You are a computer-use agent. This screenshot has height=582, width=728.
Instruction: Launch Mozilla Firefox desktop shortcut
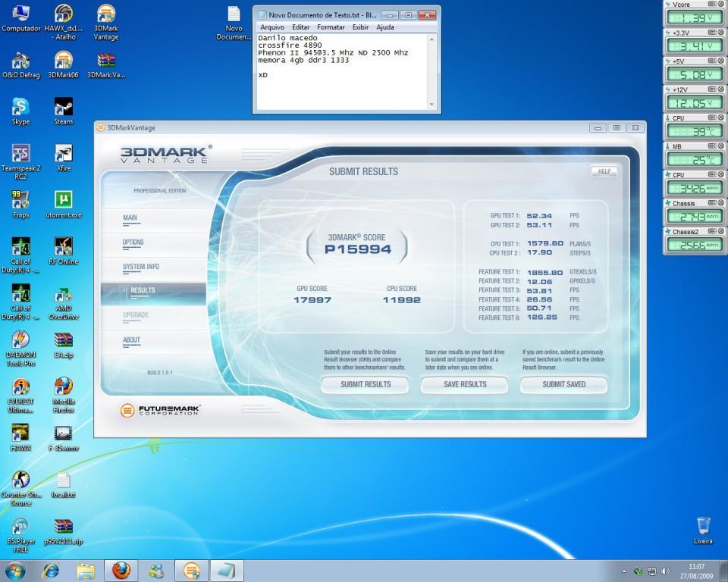[x=64, y=396]
